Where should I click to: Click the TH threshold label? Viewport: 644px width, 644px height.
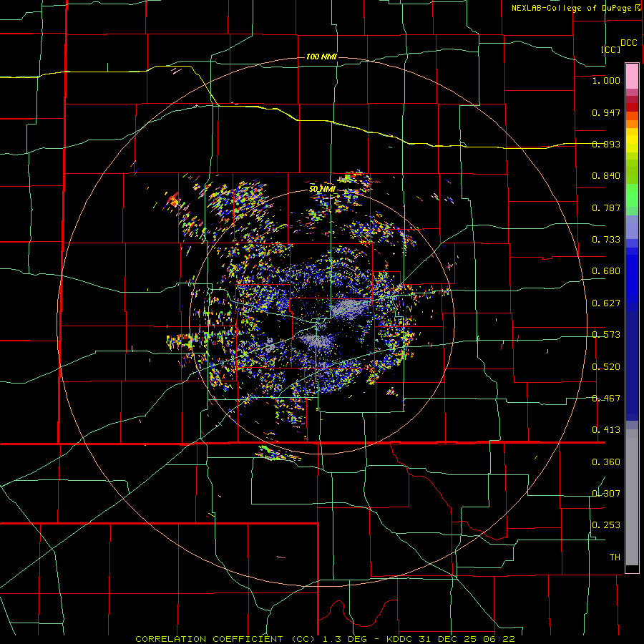click(x=615, y=557)
